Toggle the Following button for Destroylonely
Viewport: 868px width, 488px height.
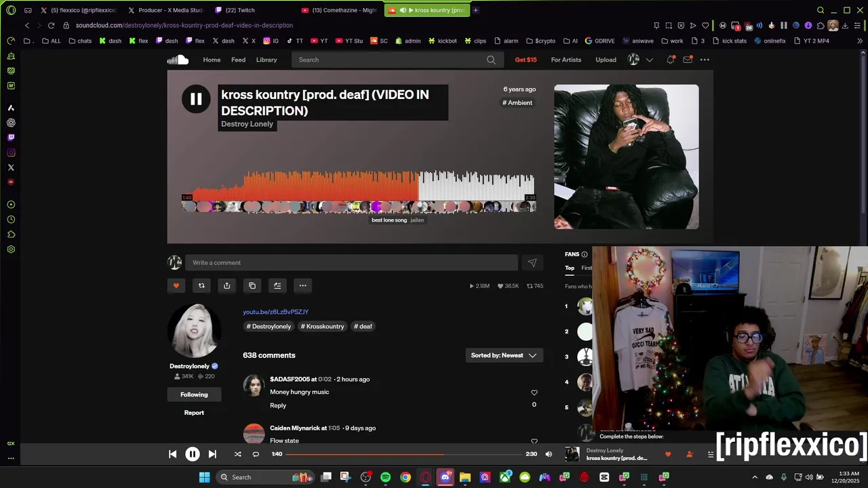point(194,394)
